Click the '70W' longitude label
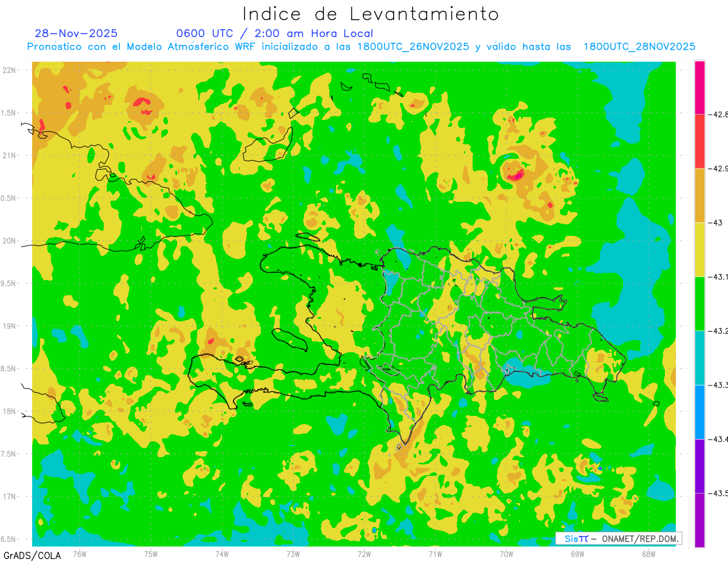The height and width of the screenshot is (562, 728). [506, 554]
